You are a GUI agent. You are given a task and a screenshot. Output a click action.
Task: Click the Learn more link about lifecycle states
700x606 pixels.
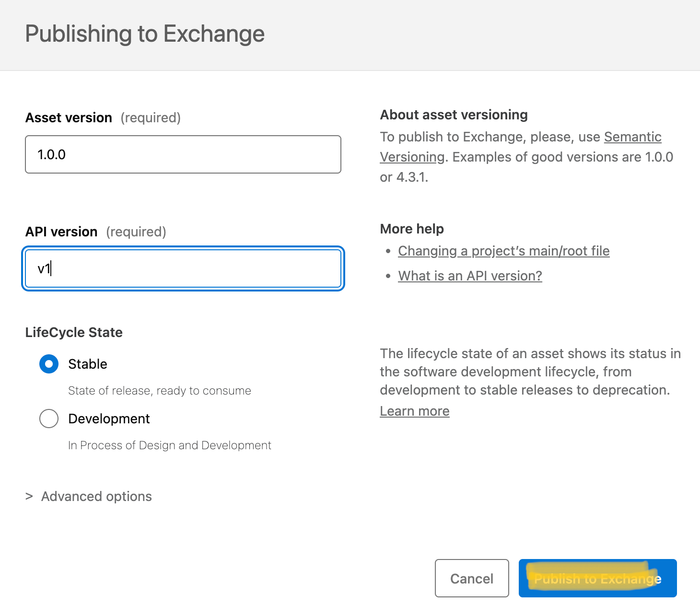(x=414, y=411)
